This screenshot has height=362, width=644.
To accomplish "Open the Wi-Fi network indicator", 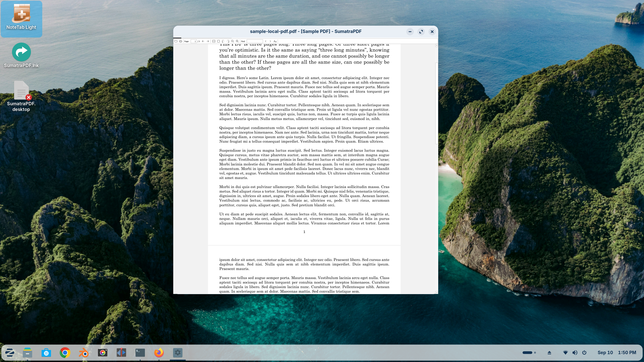I will pos(565,352).
